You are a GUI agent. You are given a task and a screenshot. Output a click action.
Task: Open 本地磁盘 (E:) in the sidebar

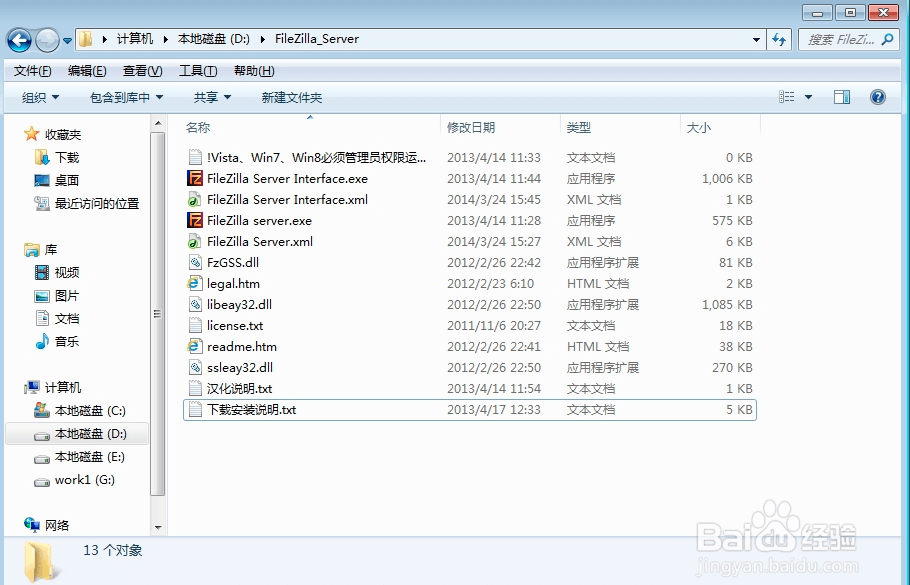(80, 457)
